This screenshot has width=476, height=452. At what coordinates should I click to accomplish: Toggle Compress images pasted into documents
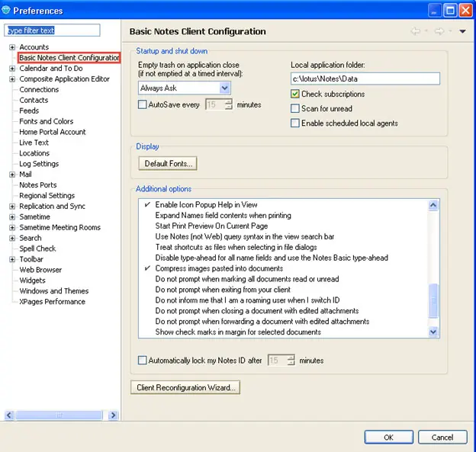(x=219, y=268)
